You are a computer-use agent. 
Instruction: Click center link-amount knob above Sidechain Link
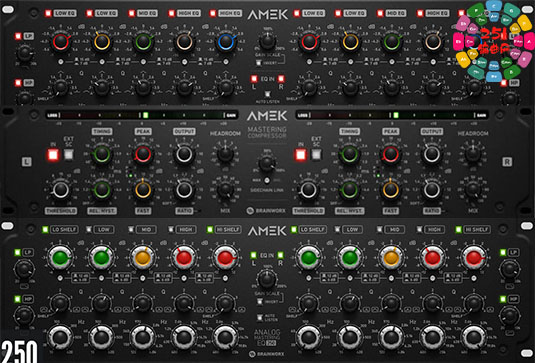(267, 164)
